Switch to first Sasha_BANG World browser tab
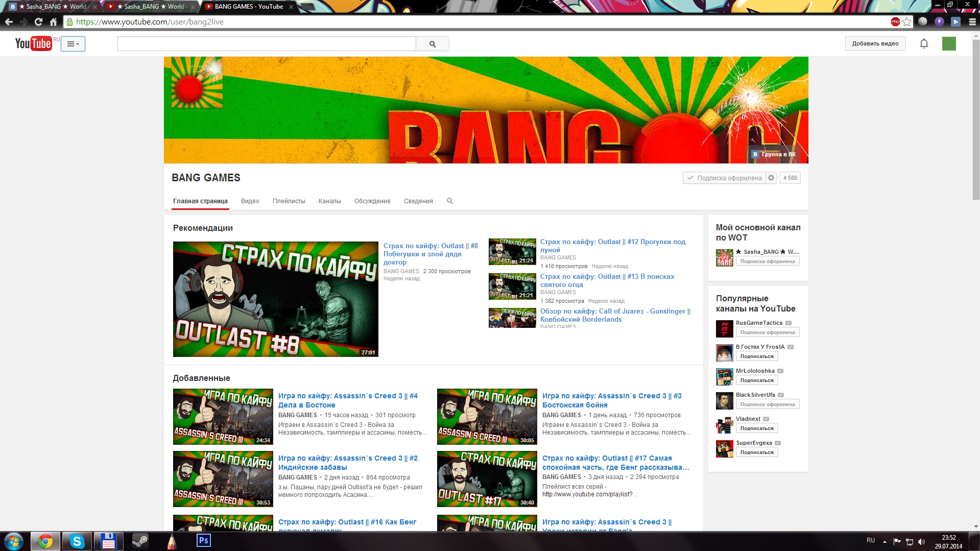Viewport: 980px width, 551px height. pyautogui.click(x=53, y=7)
